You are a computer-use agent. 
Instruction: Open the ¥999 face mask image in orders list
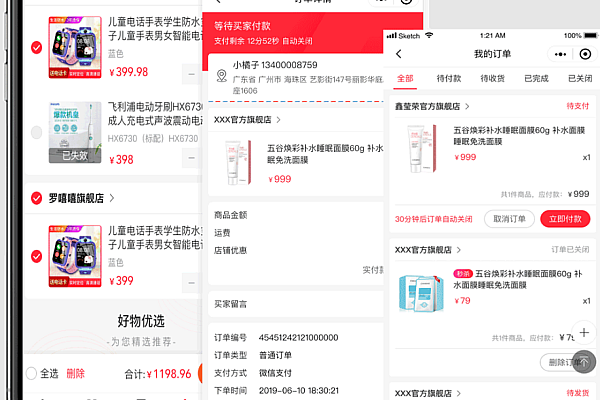click(422, 149)
